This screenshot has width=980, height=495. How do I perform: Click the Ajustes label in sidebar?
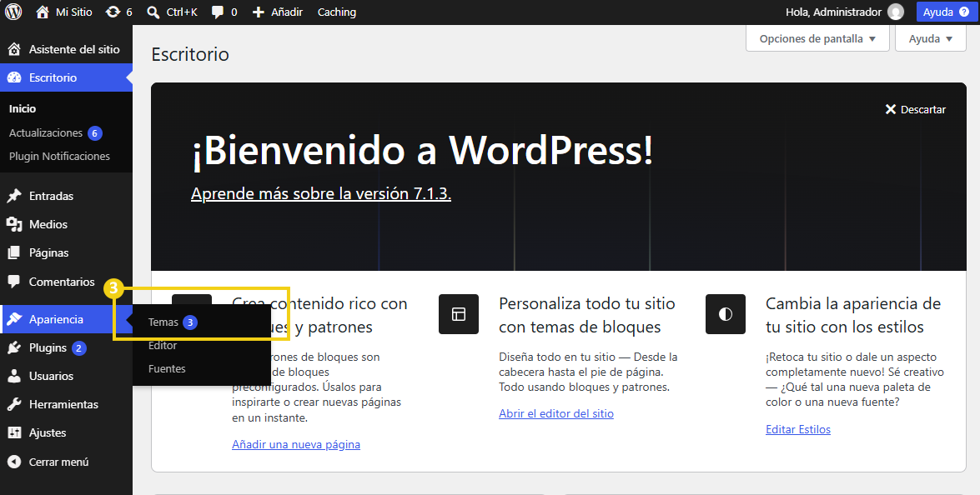click(48, 432)
